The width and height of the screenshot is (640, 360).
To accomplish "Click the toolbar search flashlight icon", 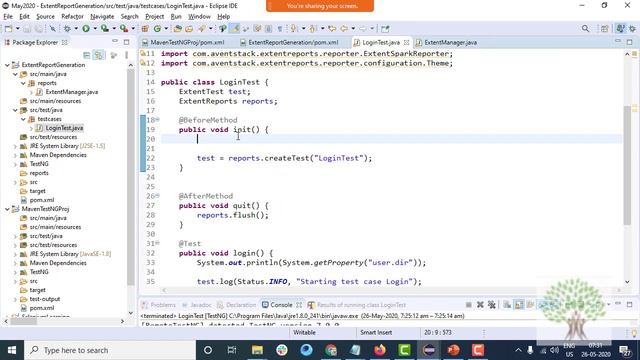I will 202,29.
